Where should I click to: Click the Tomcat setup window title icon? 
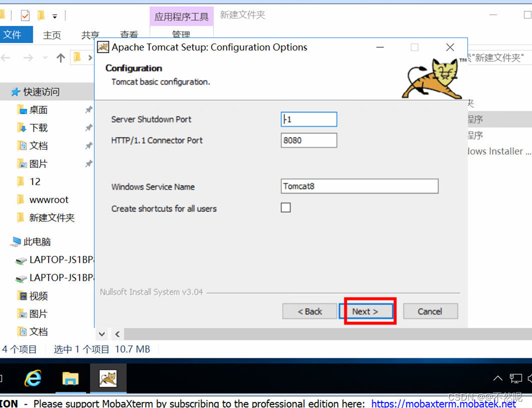pos(103,47)
